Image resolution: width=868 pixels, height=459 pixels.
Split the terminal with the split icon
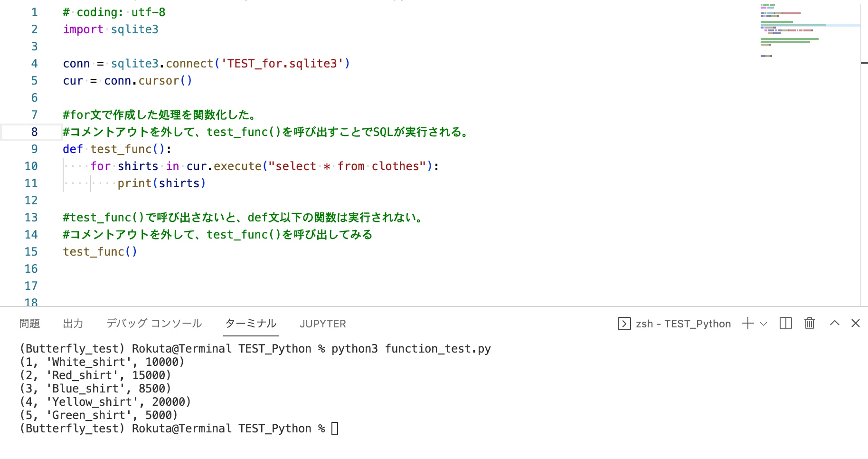click(x=786, y=324)
